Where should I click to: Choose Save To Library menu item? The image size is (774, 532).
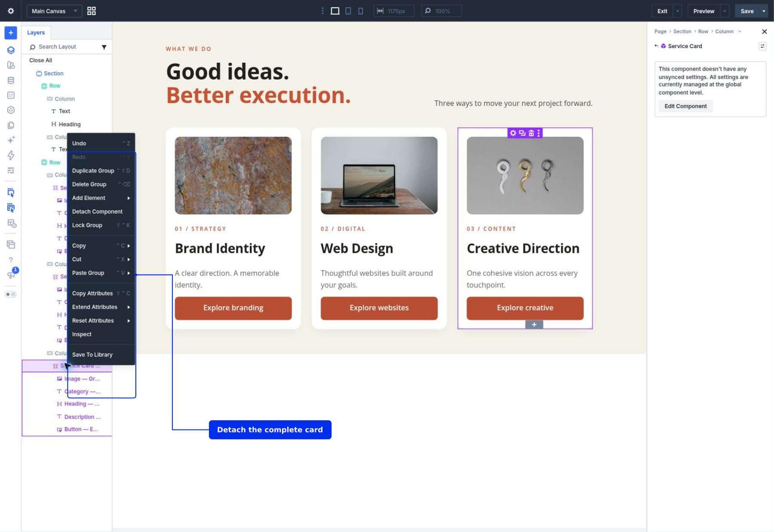[101, 355]
